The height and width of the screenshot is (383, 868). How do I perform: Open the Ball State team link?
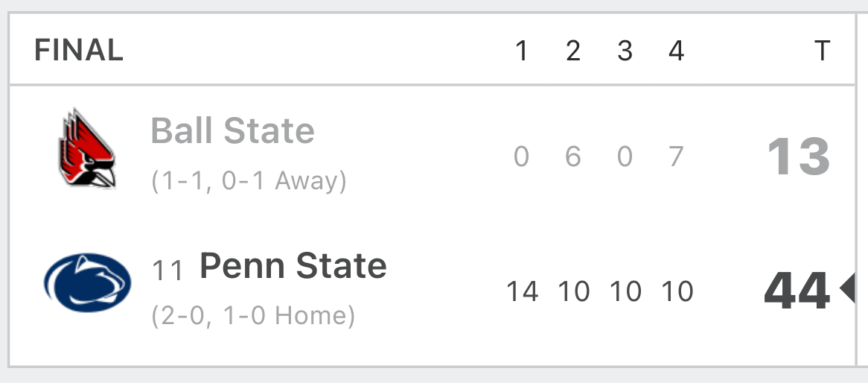point(232,131)
